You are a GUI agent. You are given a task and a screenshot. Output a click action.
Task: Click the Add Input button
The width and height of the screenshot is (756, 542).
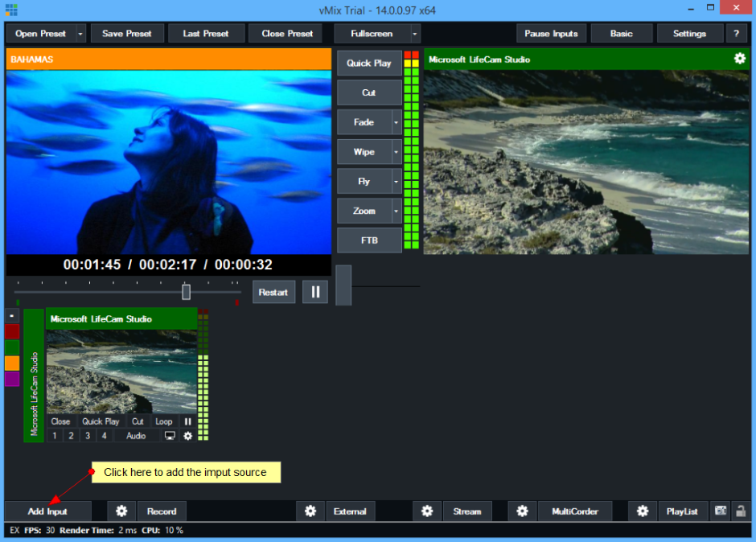click(x=47, y=511)
